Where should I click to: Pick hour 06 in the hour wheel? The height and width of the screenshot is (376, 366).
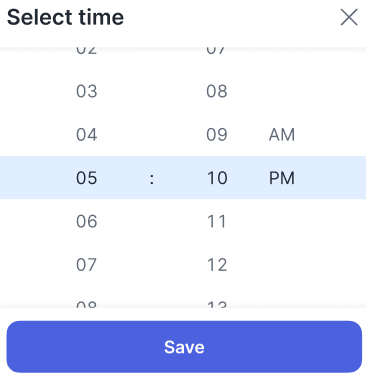(87, 221)
